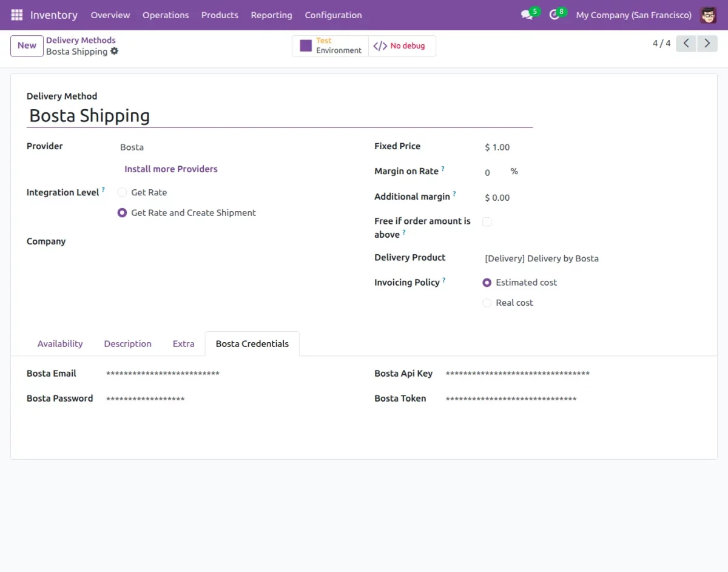
Task: Select the Get Rate radio option
Action: tap(123, 192)
